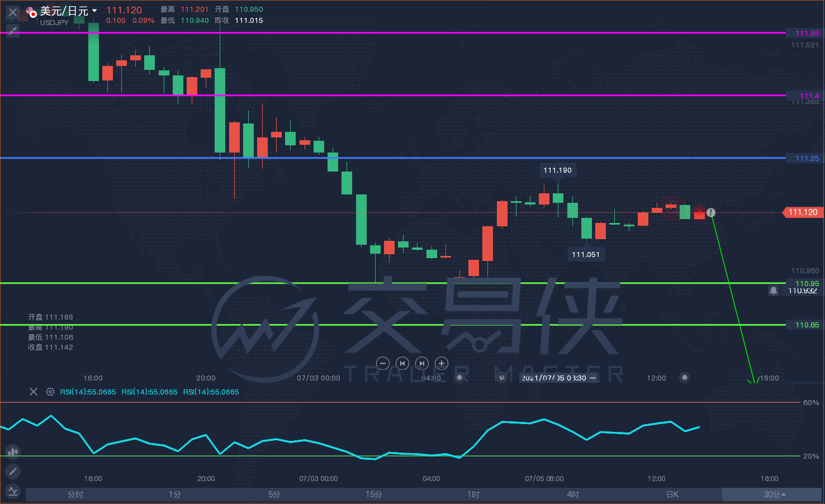Select the pencil drawing tool
The width and height of the screenshot is (825, 504).
pos(13,471)
